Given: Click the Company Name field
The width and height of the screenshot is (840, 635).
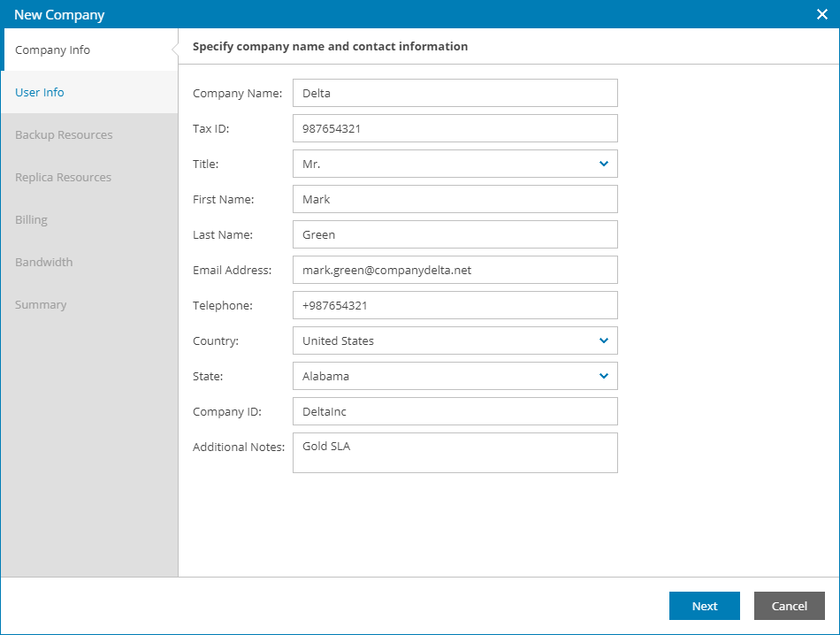Looking at the screenshot, I should (454, 93).
